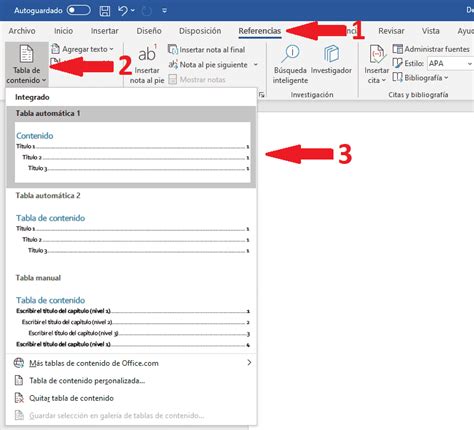Open the Undo history dropdown arrow
This screenshot has width=474, height=430.
tap(133, 11)
